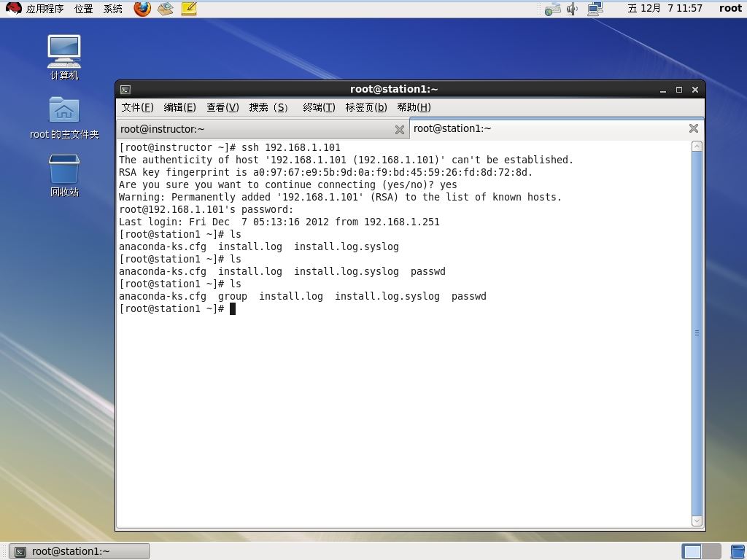Click the terminal scrollbar down arrow
Image resolution: width=747 pixels, height=560 pixels.
697,521
